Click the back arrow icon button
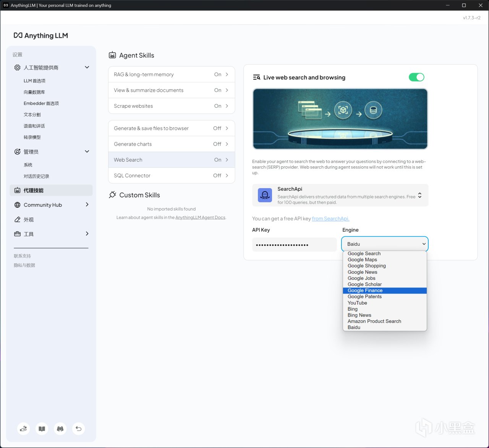489x448 pixels. 78,429
